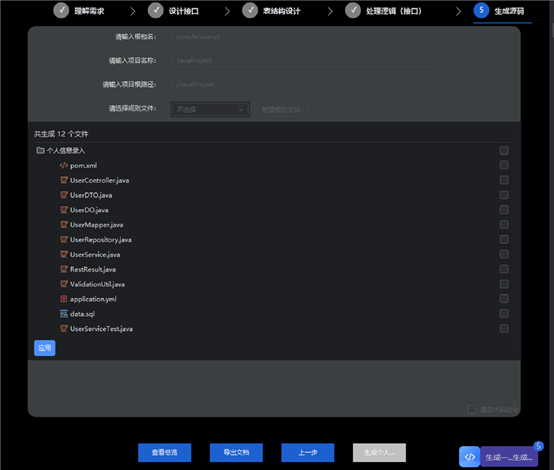Click the checkmark icon for 理解需求 step
554x470 pixels.
61,10
